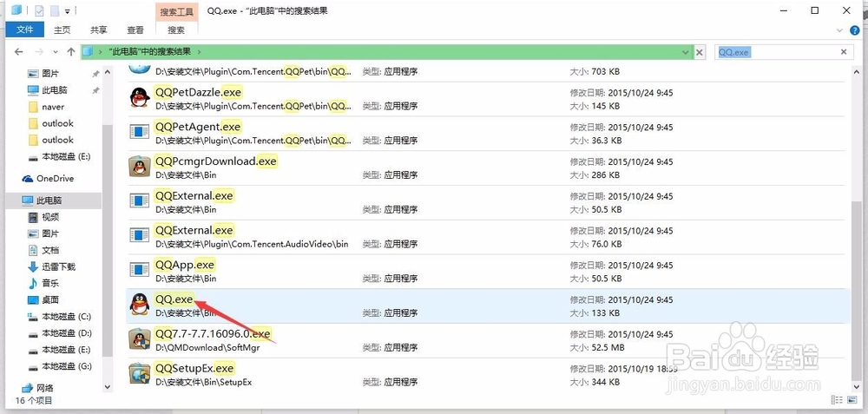Open 音乐 in the navigation pane
The height and width of the screenshot is (414, 868).
pyautogui.click(x=43, y=284)
